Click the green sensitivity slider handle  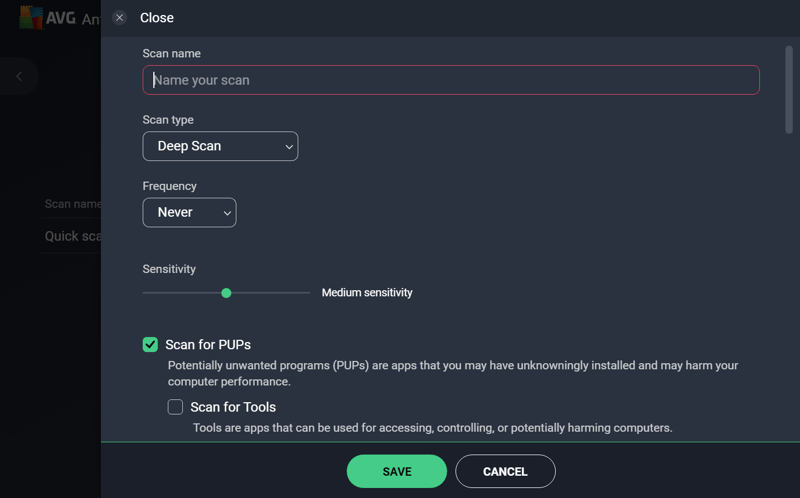226,293
